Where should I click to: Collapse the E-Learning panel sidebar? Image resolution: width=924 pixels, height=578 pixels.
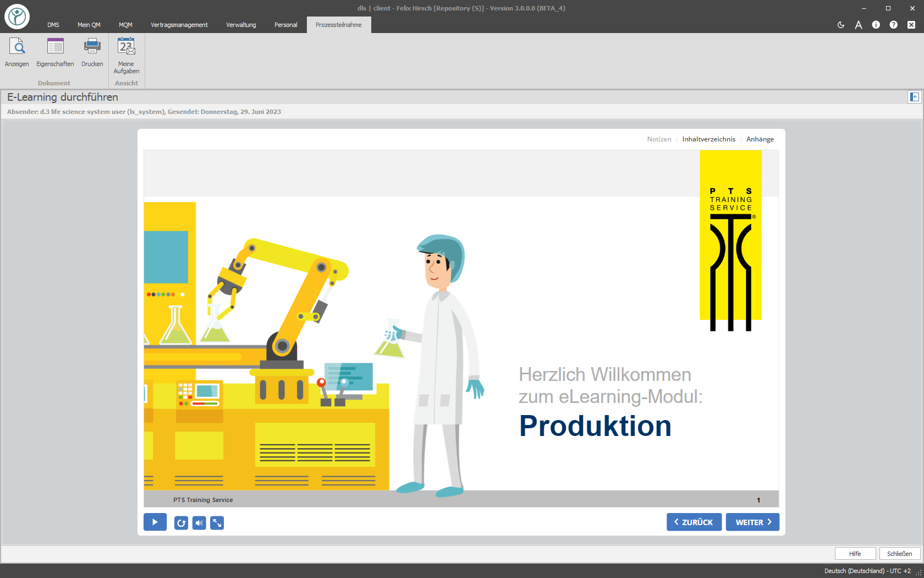[x=915, y=97]
